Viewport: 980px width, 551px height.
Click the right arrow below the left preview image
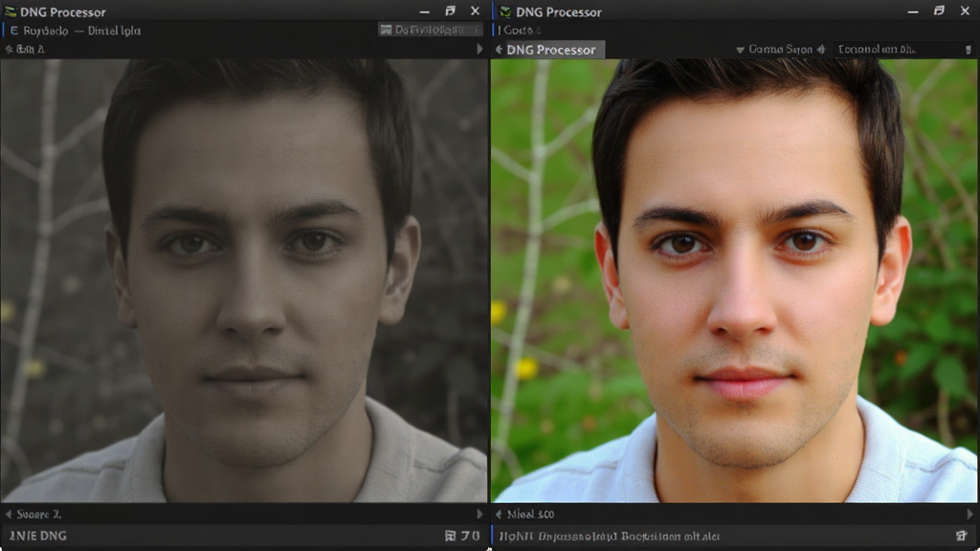coord(479,514)
